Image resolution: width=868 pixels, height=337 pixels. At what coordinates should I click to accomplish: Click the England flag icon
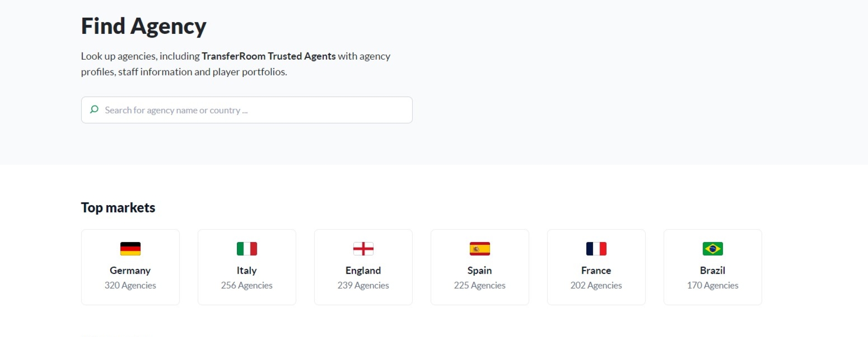coord(363,249)
